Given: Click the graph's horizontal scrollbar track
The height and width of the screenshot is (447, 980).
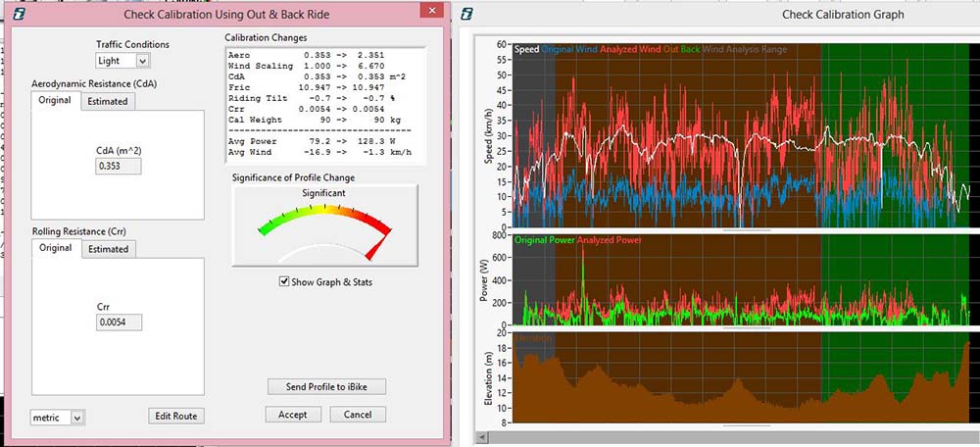Looking at the screenshot, I should [725, 437].
